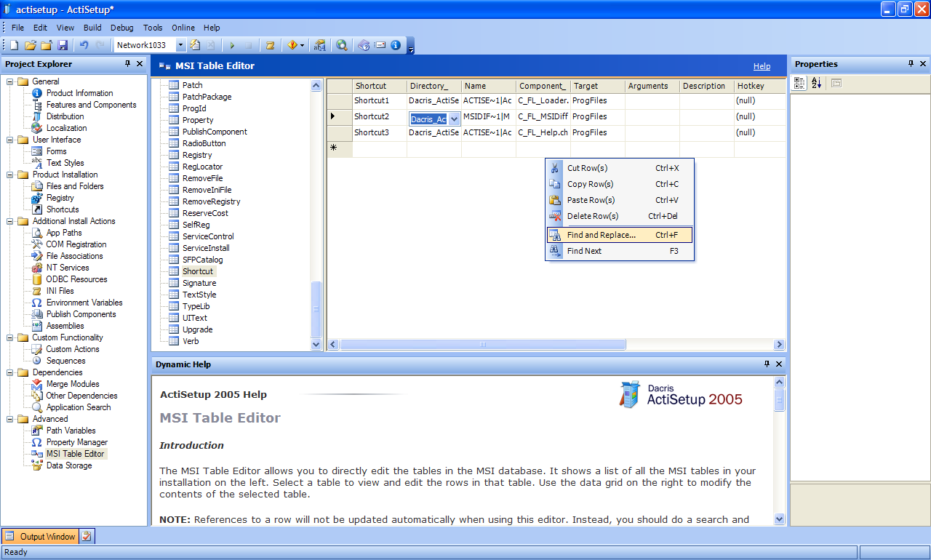Open the Output Window tab button
This screenshot has height=560, width=931.
pyautogui.click(x=41, y=537)
